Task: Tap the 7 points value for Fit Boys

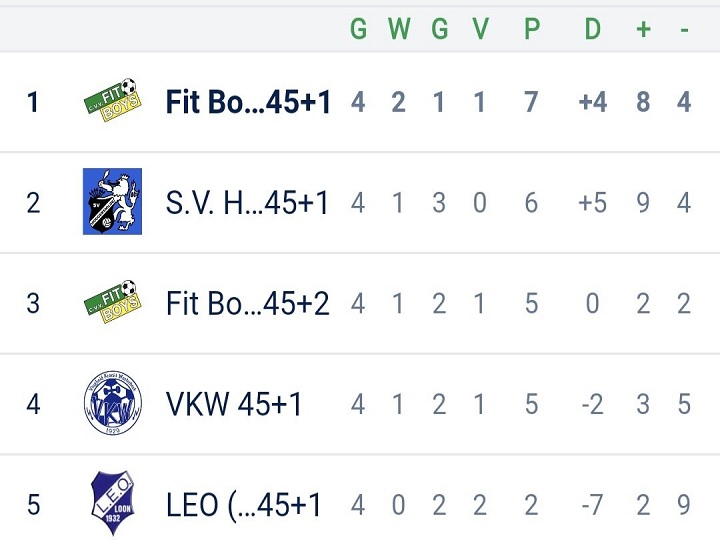Action: 531,101
